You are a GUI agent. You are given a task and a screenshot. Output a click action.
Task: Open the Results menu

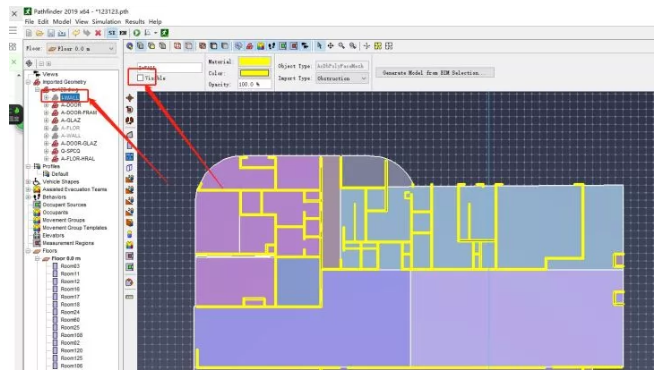[135, 21]
